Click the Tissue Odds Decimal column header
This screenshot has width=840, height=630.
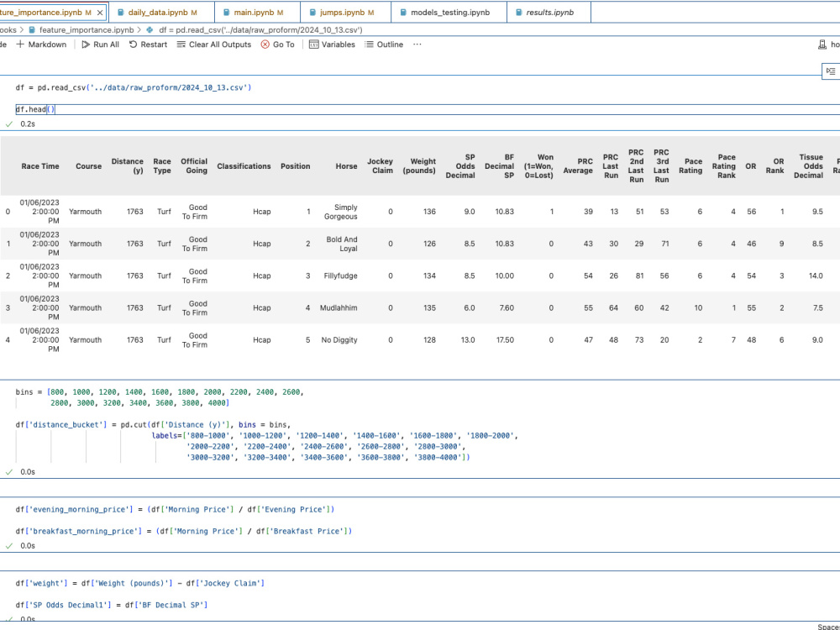pos(808,166)
